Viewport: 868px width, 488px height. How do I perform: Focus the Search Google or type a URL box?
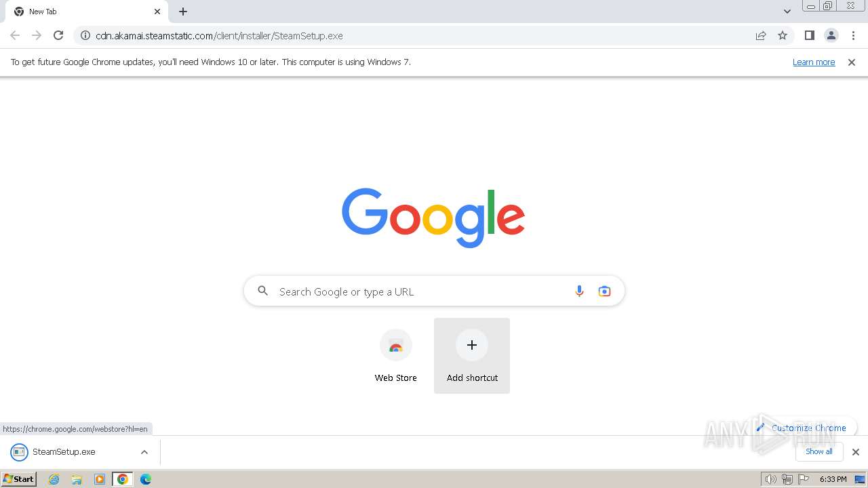point(434,291)
